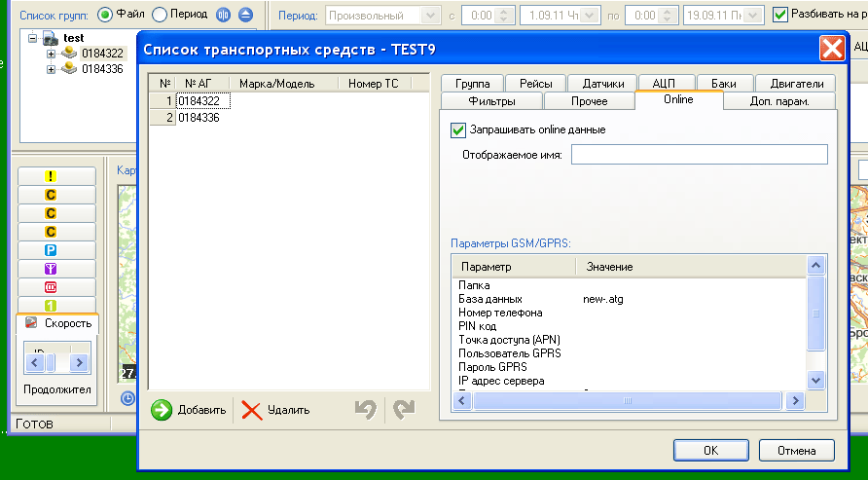868x480 pixels.
Task: Click right scroll arrow in Скорость panel
Action: coord(79,363)
